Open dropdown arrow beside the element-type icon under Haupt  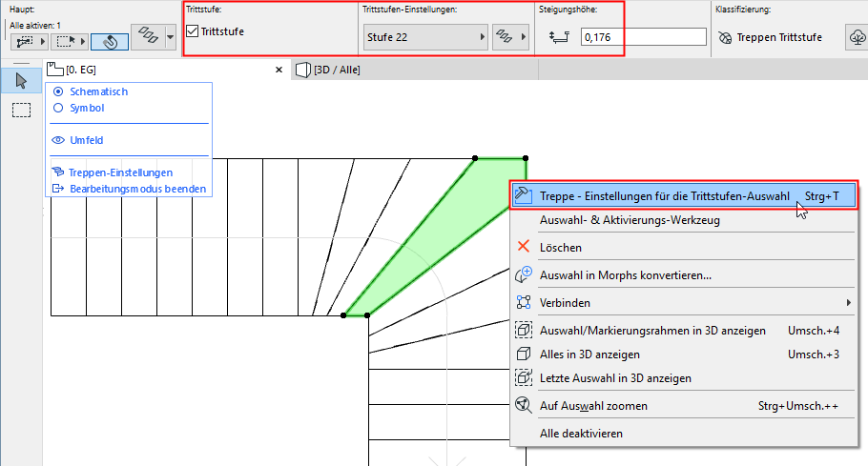pos(171,37)
